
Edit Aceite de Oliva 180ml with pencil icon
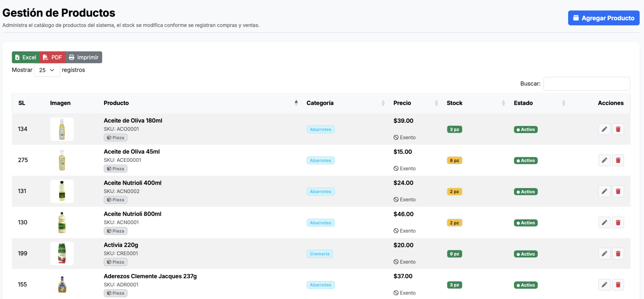click(604, 129)
